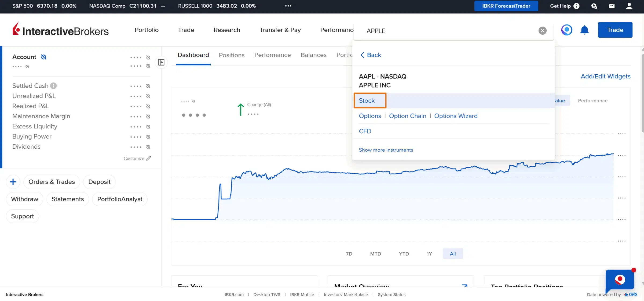Screen dimensions: 644x301
Task: Open the Trade menu in navigation
Action: tap(186, 30)
